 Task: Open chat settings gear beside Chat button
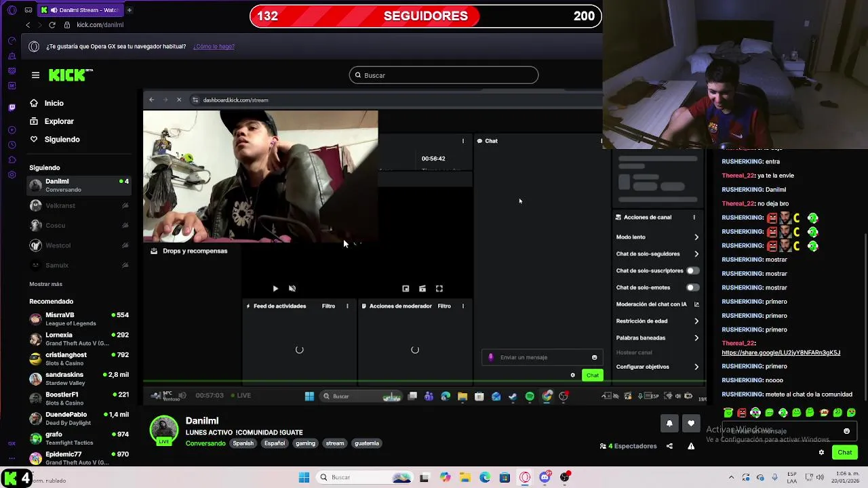[x=821, y=452]
